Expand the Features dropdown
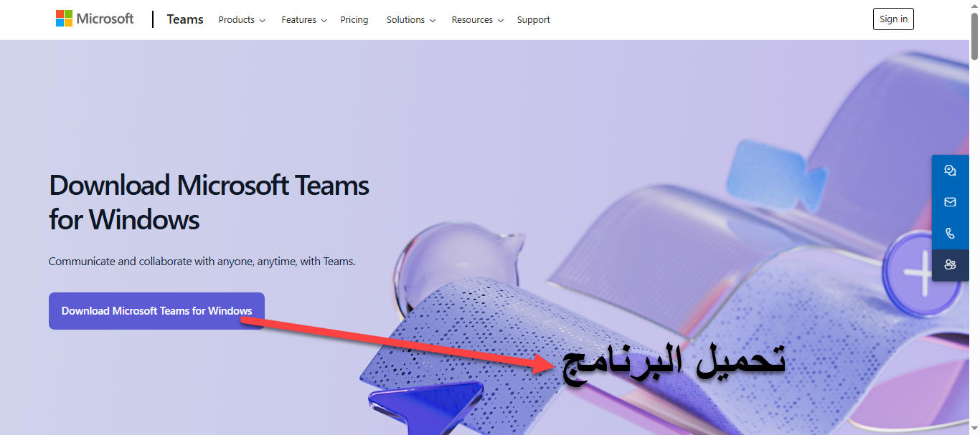The width and height of the screenshot is (980, 435). coord(304,20)
